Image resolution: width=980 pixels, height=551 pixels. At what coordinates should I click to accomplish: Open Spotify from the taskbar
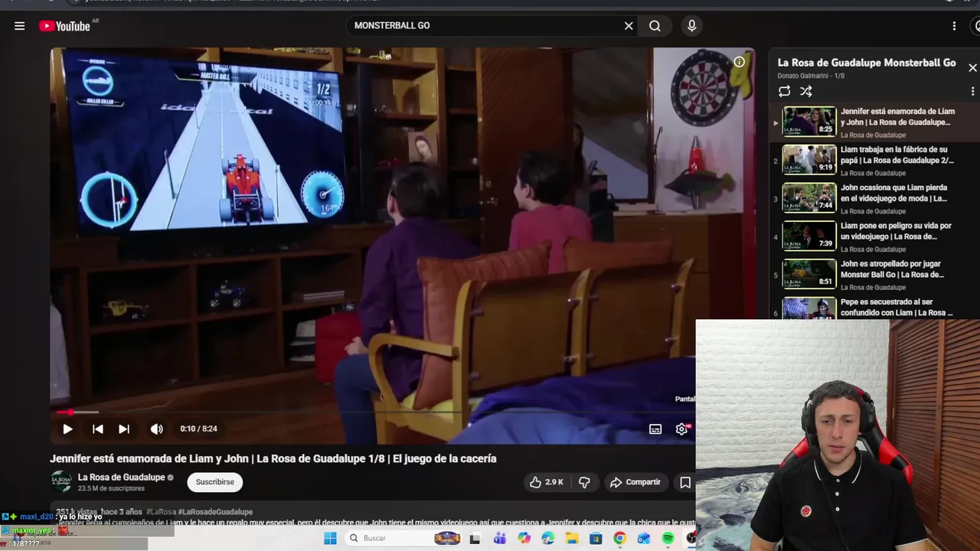[668, 538]
